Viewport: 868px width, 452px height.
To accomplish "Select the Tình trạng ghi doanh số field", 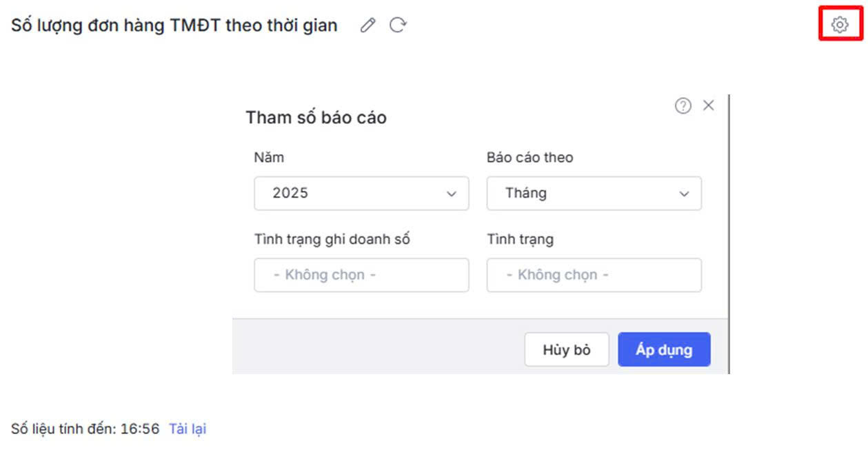I will tap(361, 275).
